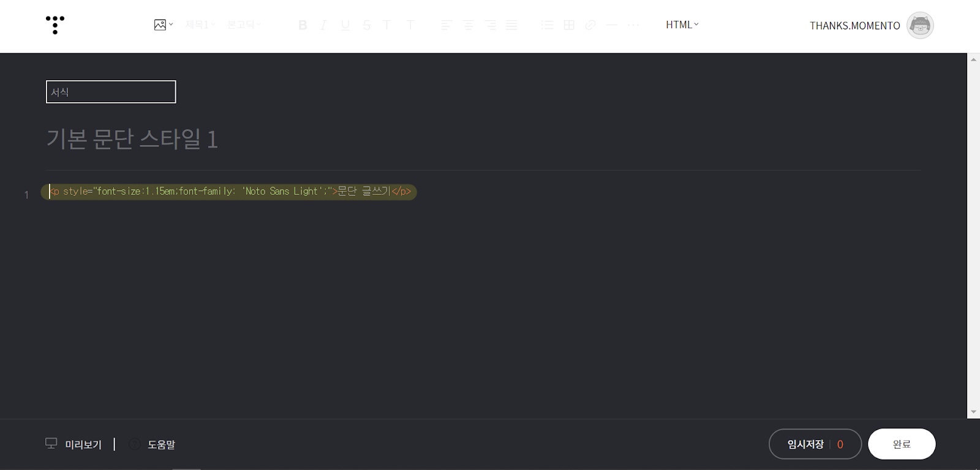Open the profile avatar menu

920,25
